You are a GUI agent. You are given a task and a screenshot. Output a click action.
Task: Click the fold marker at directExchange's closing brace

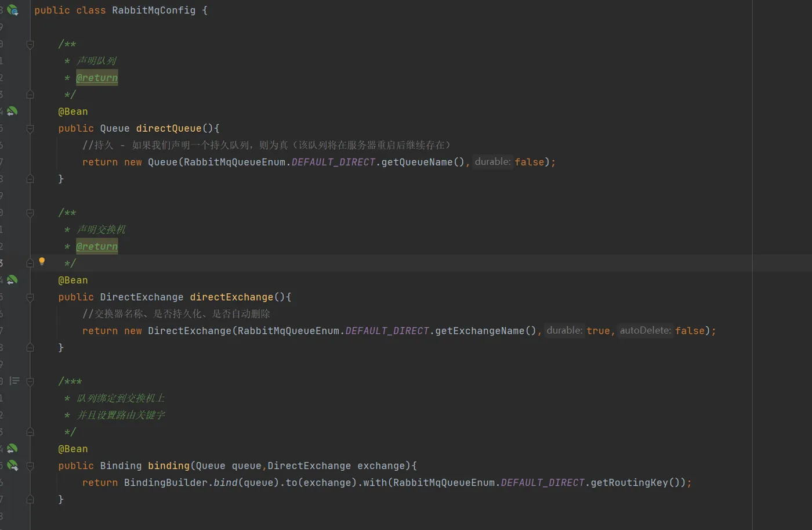(x=30, y=348)
